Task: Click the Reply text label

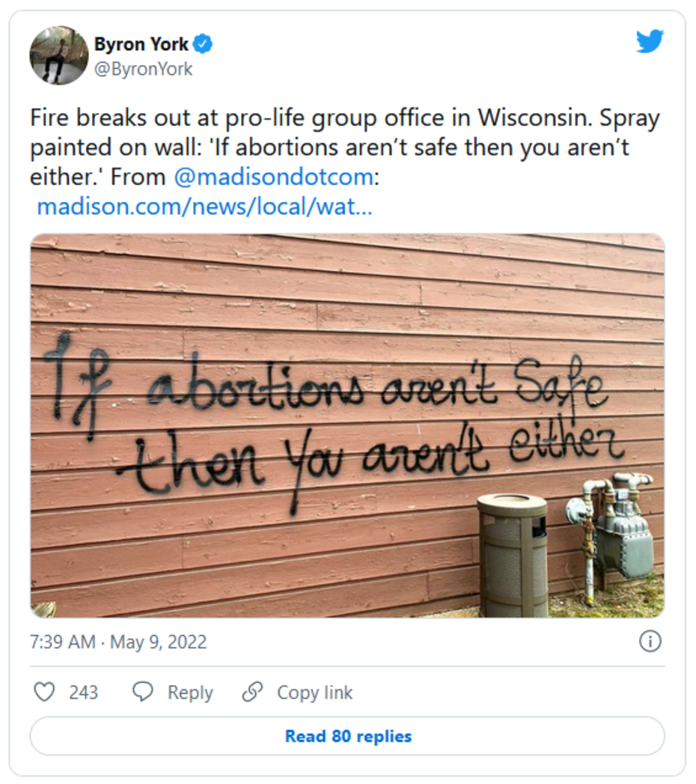Action: pos(190,693)
